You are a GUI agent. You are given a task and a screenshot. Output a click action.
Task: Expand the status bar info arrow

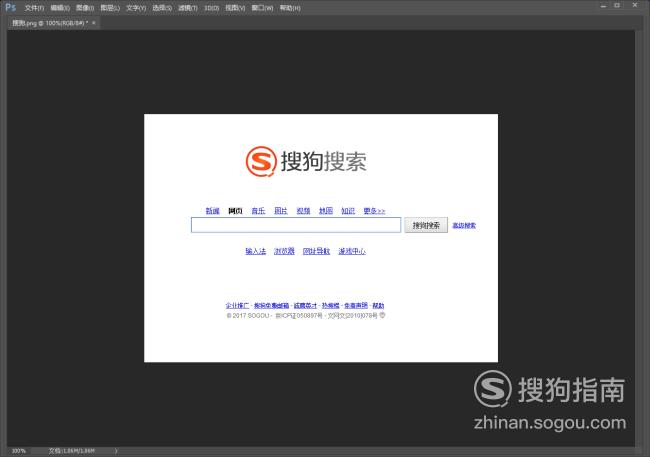click(x=116, y=451)
